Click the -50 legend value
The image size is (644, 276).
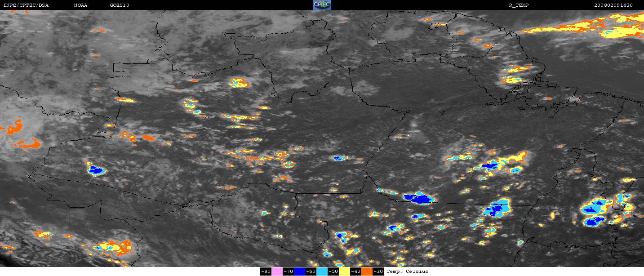coord(333,272)
